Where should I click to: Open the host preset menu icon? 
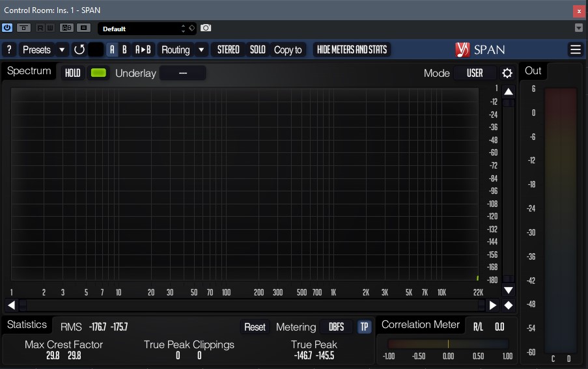pos(83,28)
